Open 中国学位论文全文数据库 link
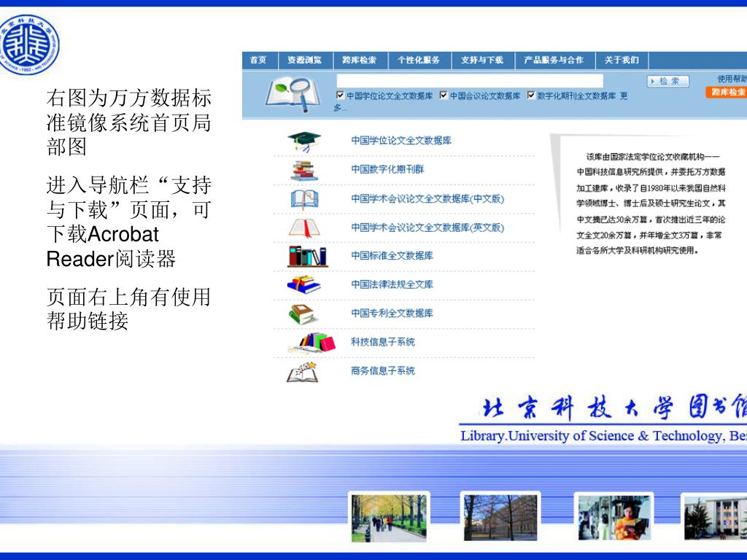 [401, 140]
